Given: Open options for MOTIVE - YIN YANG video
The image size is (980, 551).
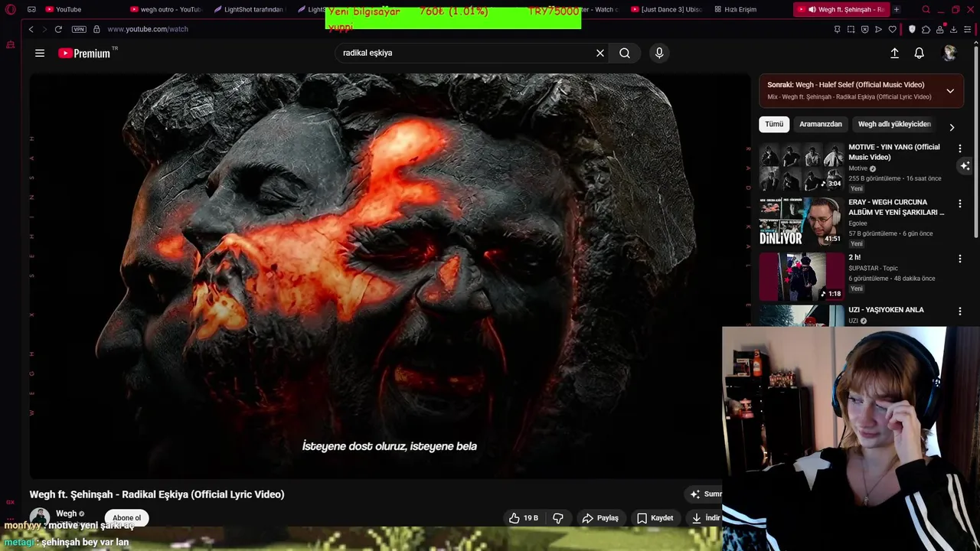Looking at the screenshot, I should [x=959, y=148].
